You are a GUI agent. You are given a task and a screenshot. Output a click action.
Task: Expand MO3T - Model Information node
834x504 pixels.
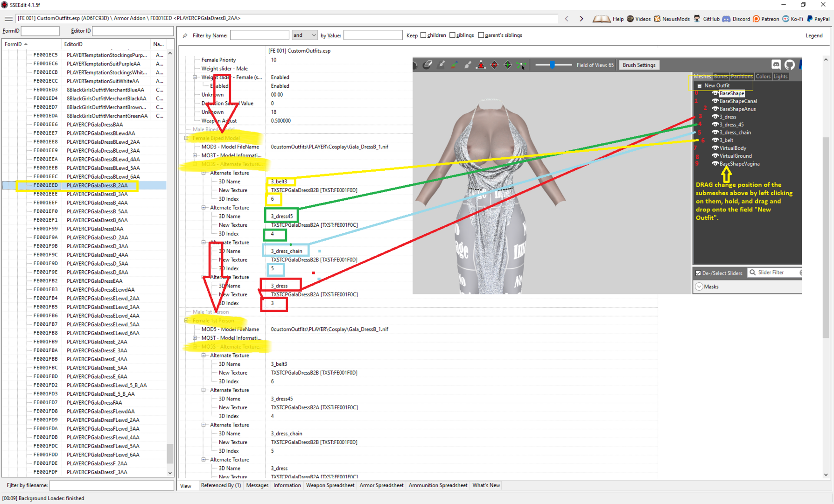coord(195,155)
